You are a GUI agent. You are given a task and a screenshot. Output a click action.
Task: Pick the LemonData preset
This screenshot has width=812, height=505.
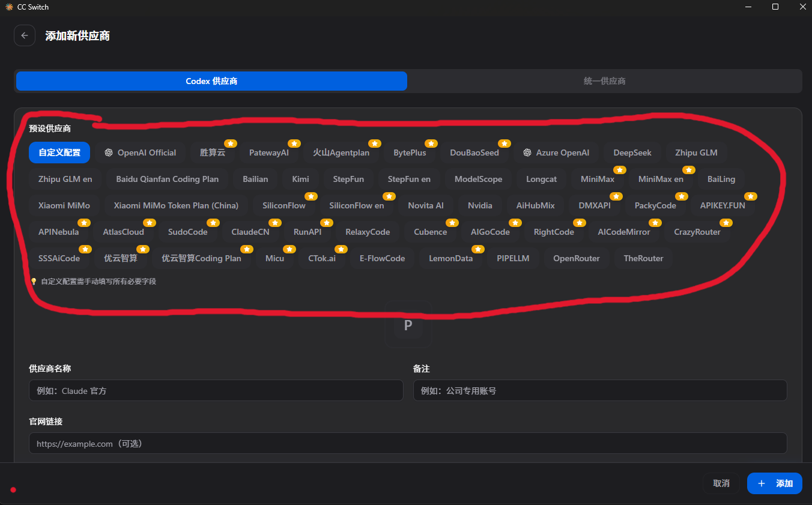(x=450, y=258)
